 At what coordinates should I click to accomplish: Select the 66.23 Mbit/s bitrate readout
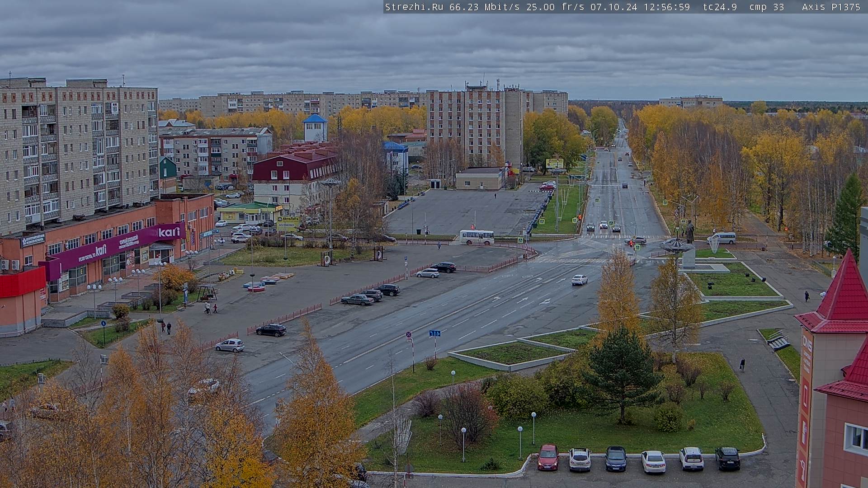pyautogui.click(x=486, y=7)
